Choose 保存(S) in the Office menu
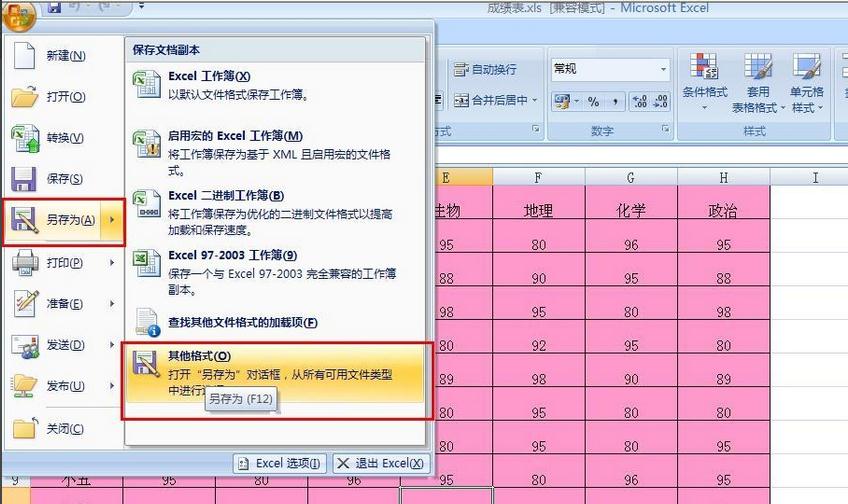 pyautogui.click(x=64, y=178)
